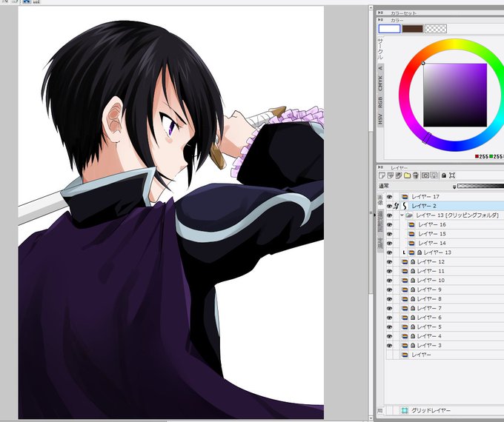Collapse the レイヤー 13 clipping folder
The image size is (504, 422).
click(x=402, y=215)
